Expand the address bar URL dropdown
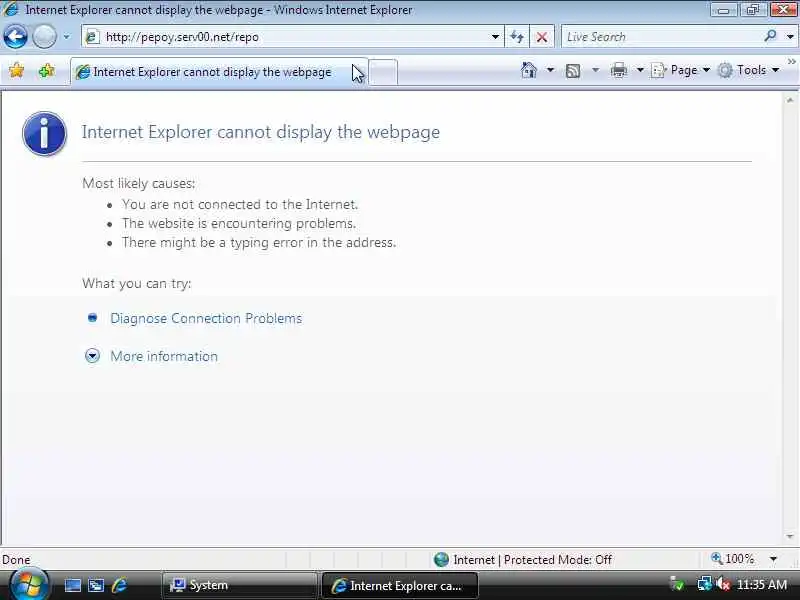This screenshot has width=800, height=600. (x=495, y=37)
